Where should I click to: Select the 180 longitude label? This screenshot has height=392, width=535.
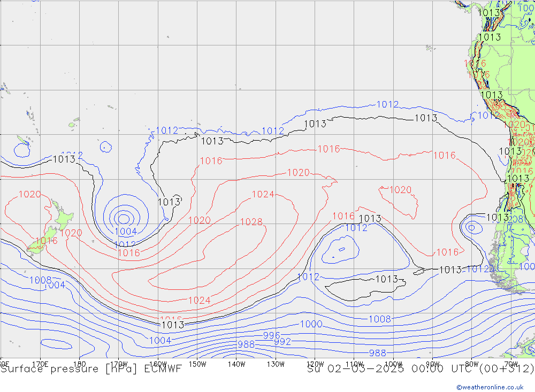pyautogui.click(x=80, y=364)
